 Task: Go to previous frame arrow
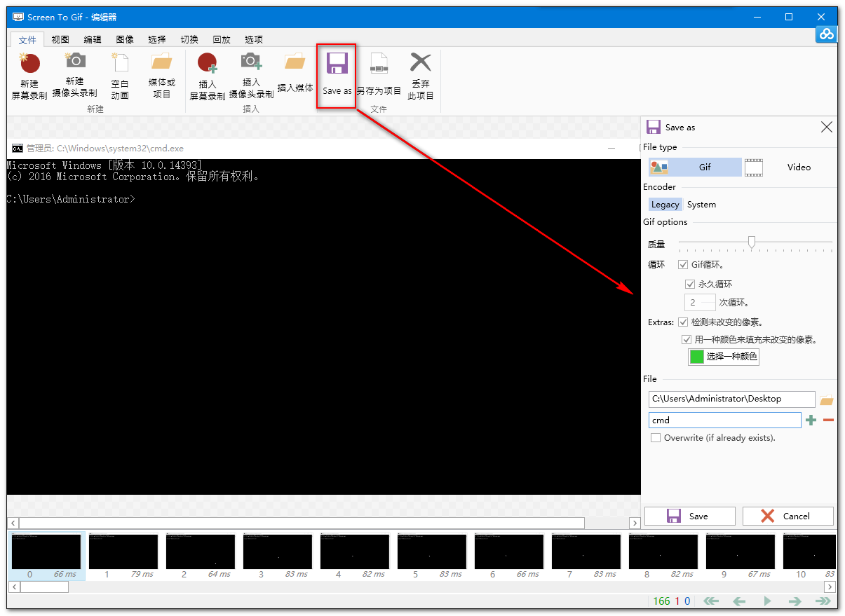click(739, 601)
